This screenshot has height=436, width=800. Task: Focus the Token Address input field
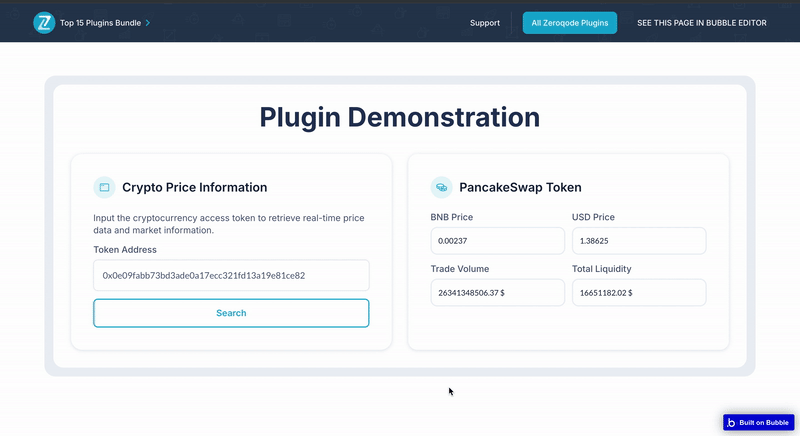[x=231, y=275]
